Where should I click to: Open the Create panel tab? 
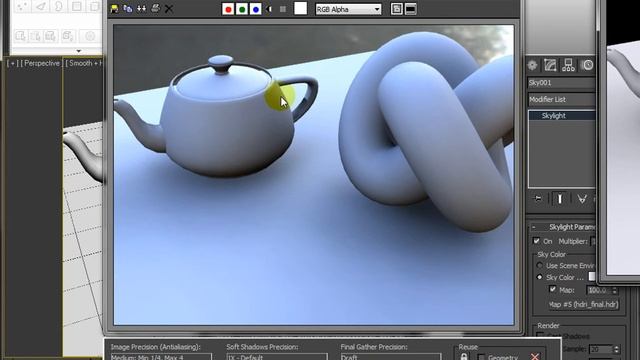click(x=532, y=65)
